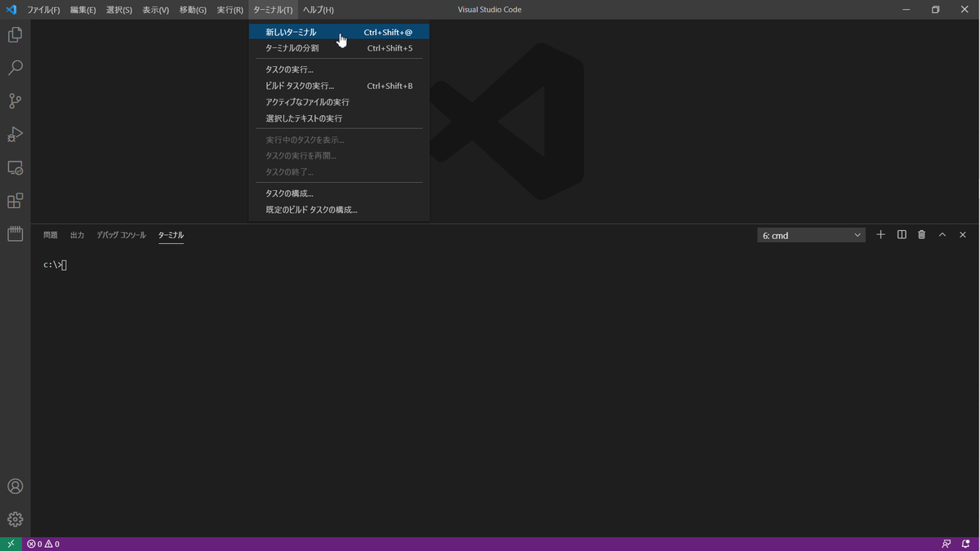
Task: Open the Manage gear icon
Action: click(15, 519)
